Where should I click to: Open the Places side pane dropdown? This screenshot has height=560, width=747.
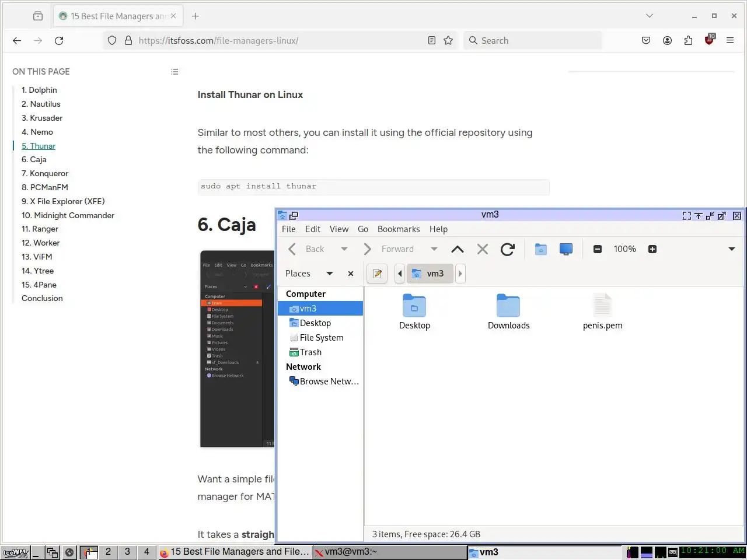pos(330,274)
